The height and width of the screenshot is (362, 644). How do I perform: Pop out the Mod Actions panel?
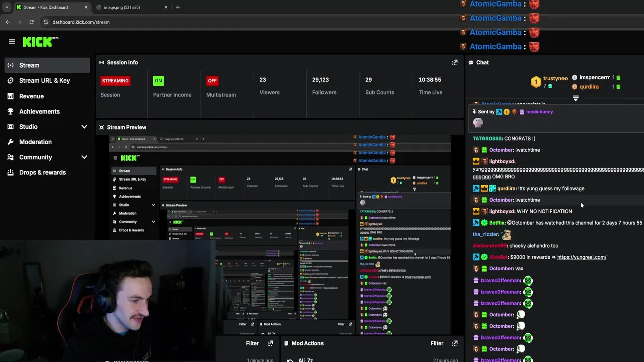pos(455,343)
